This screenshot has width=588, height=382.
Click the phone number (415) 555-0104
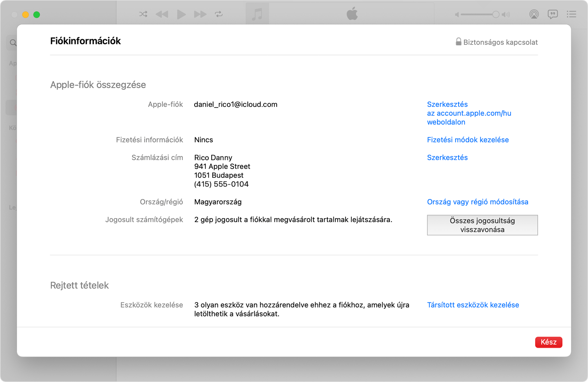(x=221, y=184)
